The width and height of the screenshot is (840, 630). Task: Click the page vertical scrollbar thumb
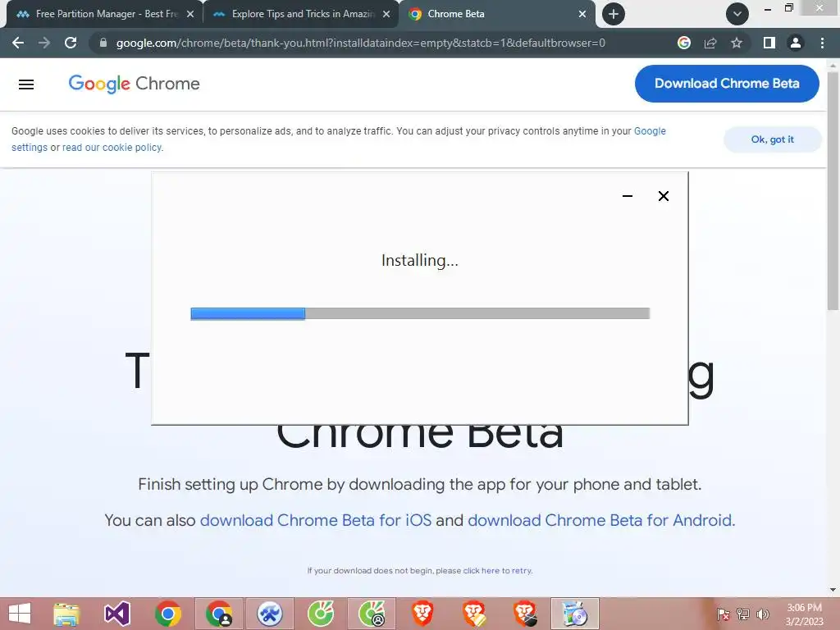pyautogui.click(x=833, y=190)
